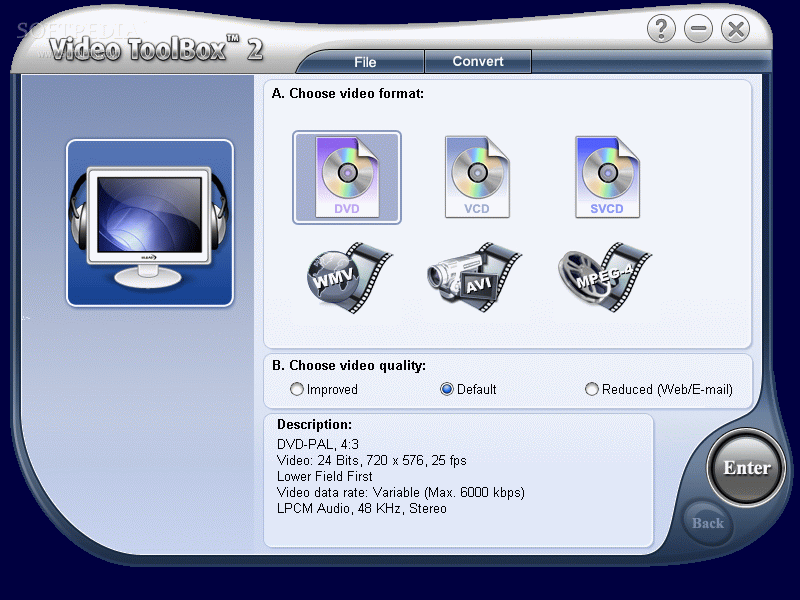Click the 'B. Choose video quality:' heading
Image resolution: width=800 pixels, height=600 pixels.
pyautogui.click(x=349, y=365)
